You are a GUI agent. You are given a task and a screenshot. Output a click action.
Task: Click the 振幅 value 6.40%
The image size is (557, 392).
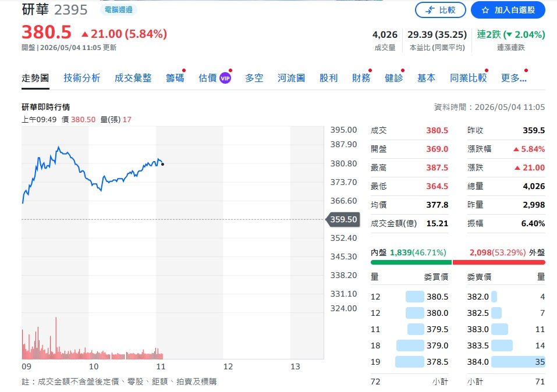point(533,223)
